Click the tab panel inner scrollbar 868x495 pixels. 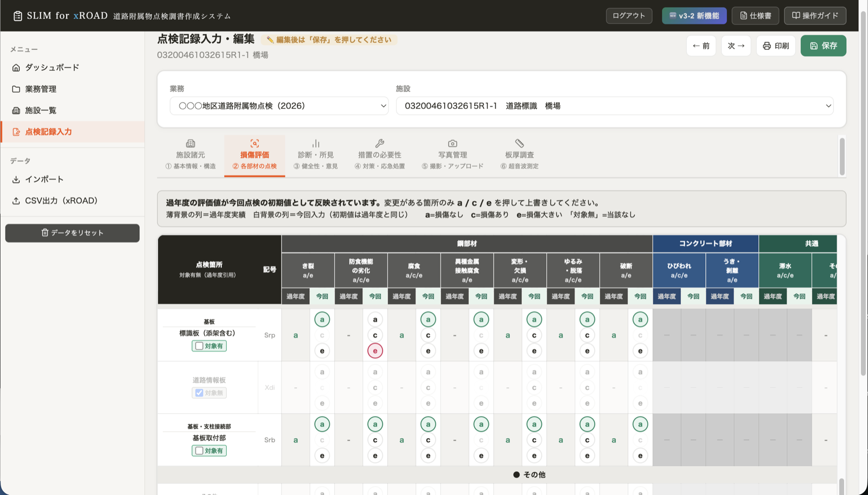pos(842,157)
